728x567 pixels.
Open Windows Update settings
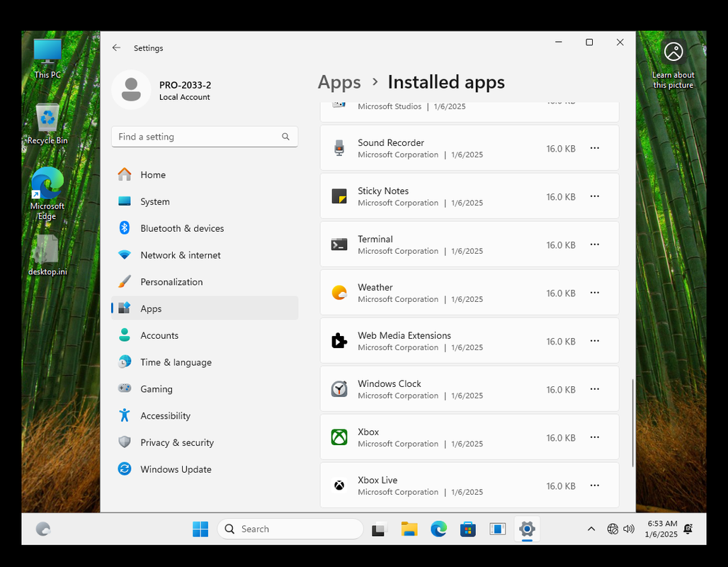click(205, 469)
